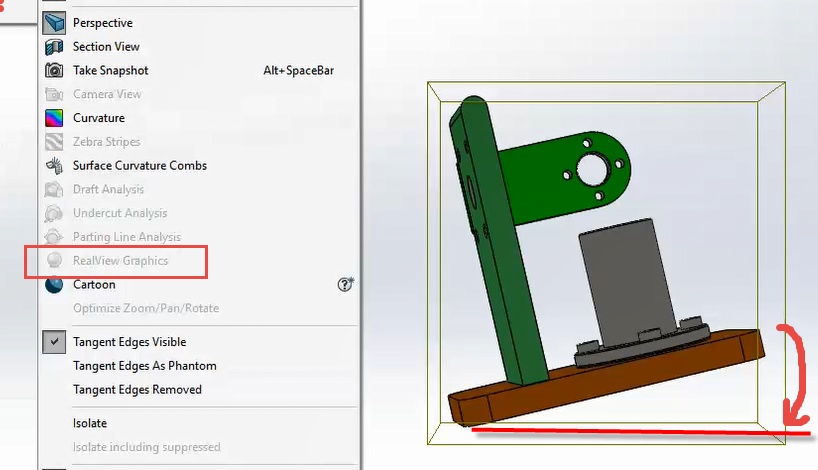The width and height of the screenshot is (818, 470).
Task: Click the Zebra Stripes menu text
Action: 106,142
